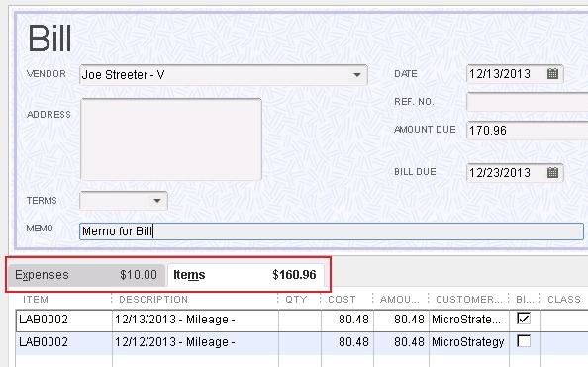Open the Bill Due calendar picker icon
This screenshot has width=588, height=367.
(x=552, y=173)
